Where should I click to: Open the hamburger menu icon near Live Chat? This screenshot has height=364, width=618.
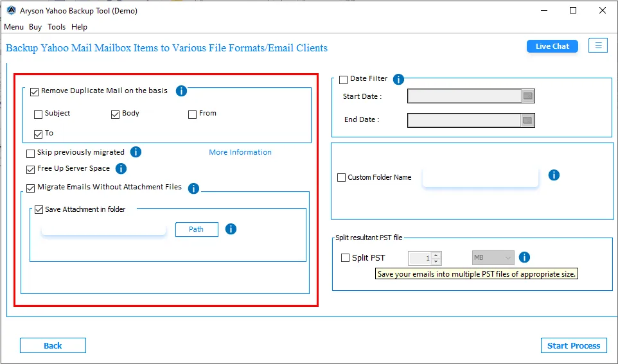click(x=598, y=46)
